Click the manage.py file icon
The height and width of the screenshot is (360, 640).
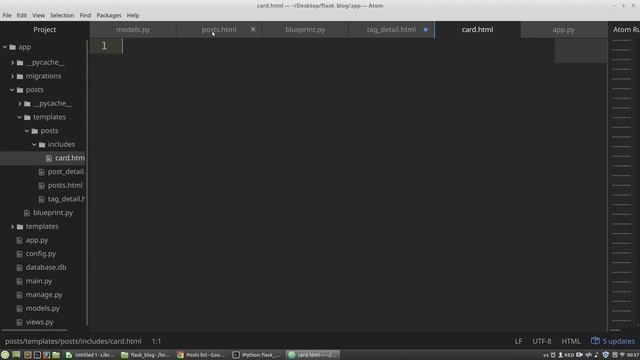click(19, 295)
